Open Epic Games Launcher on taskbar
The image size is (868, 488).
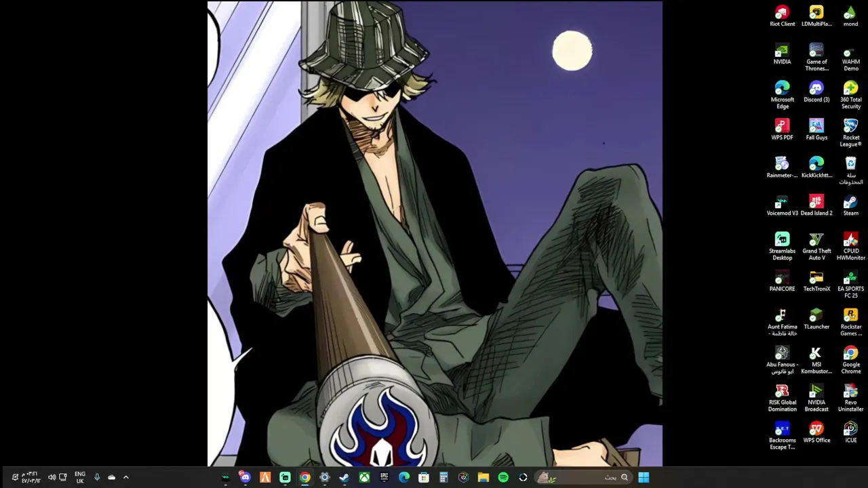pos(384,477)
